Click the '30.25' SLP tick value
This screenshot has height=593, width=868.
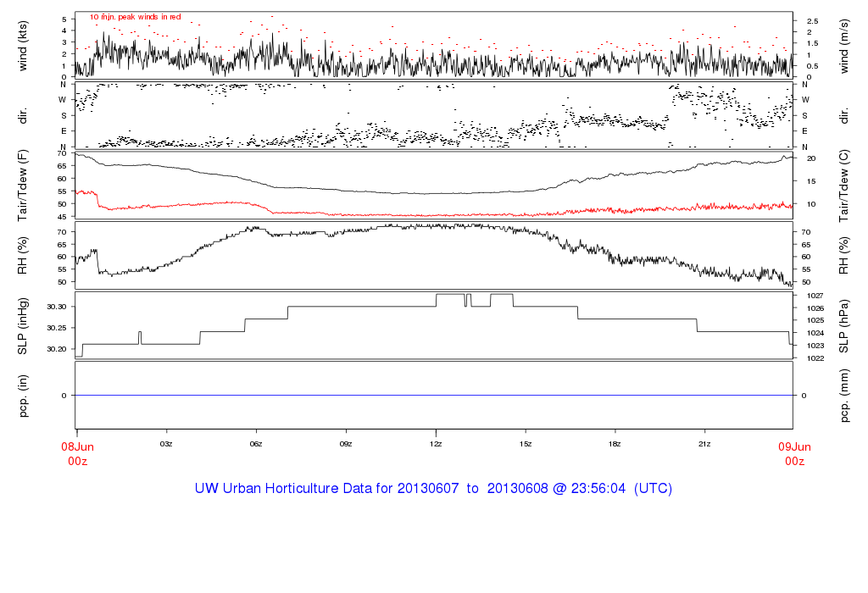point(57,328)
